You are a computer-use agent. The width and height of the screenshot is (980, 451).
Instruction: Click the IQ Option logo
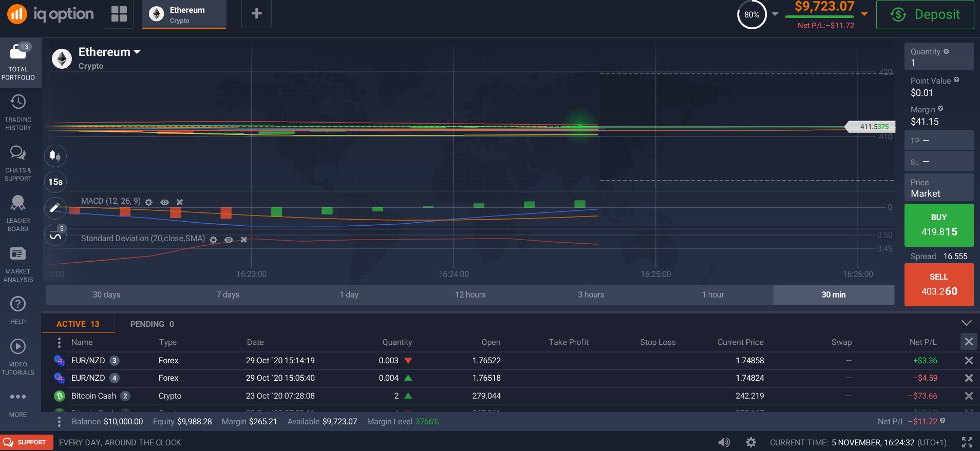tap(50, 14)
